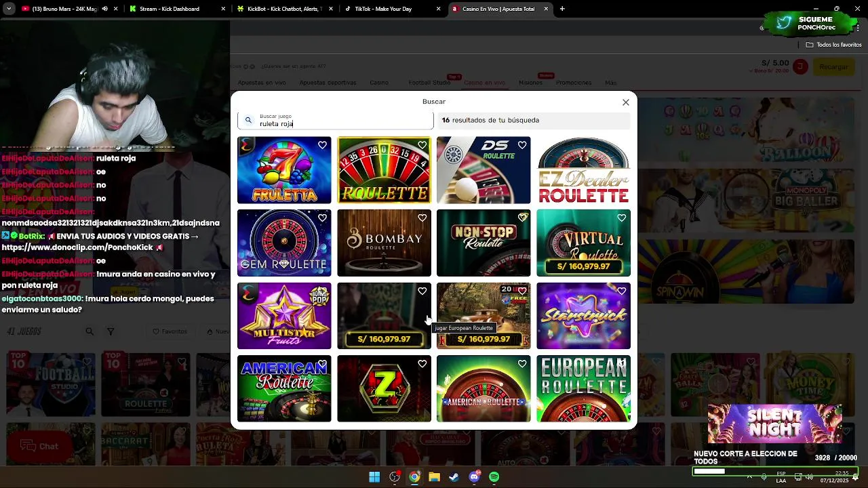Click the search magnifier icon in Buscar field
Image resolution: width=868 pixels, height=488 pixels.
(248, 120)
